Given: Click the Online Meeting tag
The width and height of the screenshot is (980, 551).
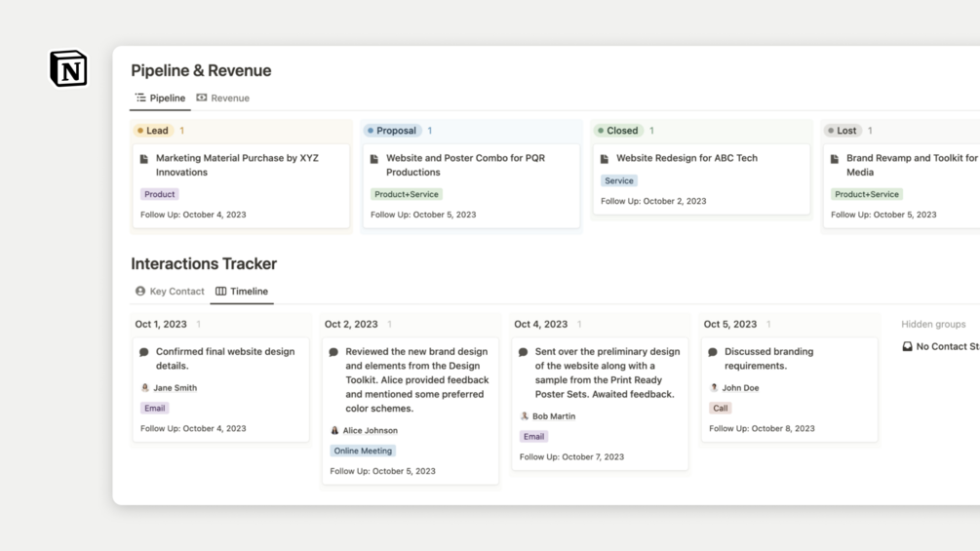Looking at the screenshot, I should tap(363, 451).
